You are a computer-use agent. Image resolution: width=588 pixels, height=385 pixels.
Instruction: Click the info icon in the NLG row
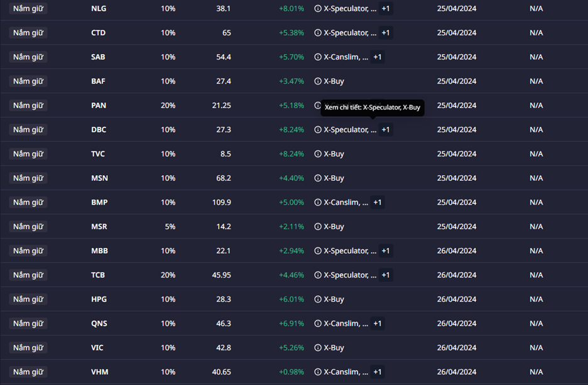click(x=318, y=9)
